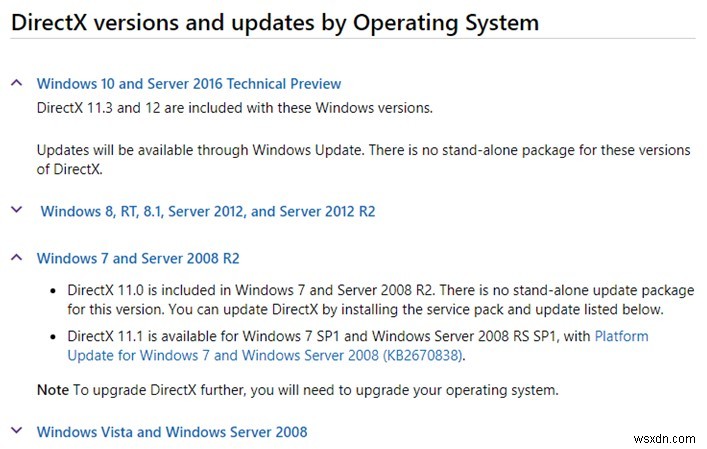Expand the Windows Vista section chevron
This screenshot has height=449, width=707.
[16, 431]
